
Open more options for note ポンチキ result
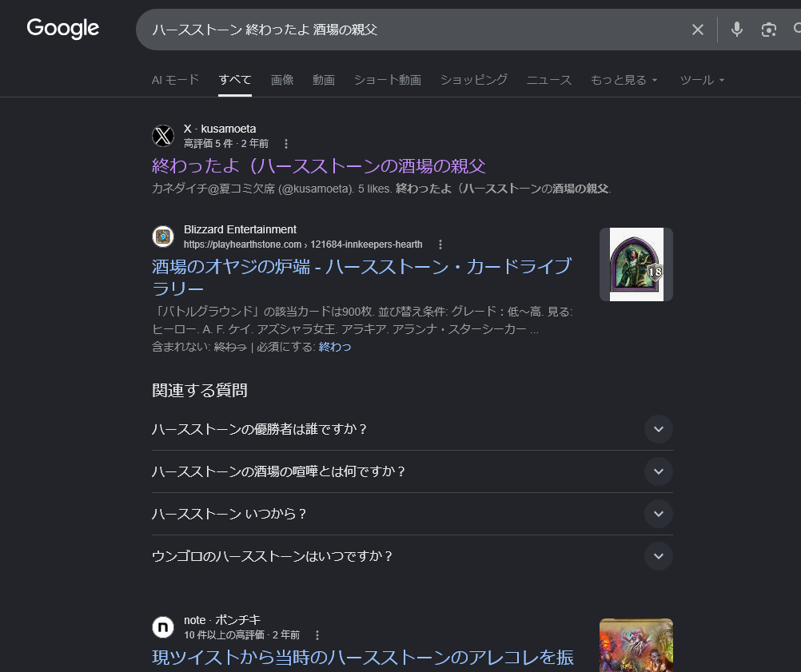(317, 635)
